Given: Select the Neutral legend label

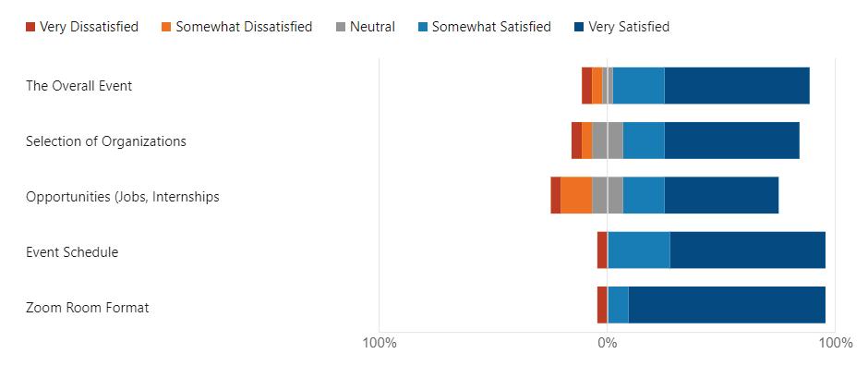Looking at the screenshot, I should 372,27.
